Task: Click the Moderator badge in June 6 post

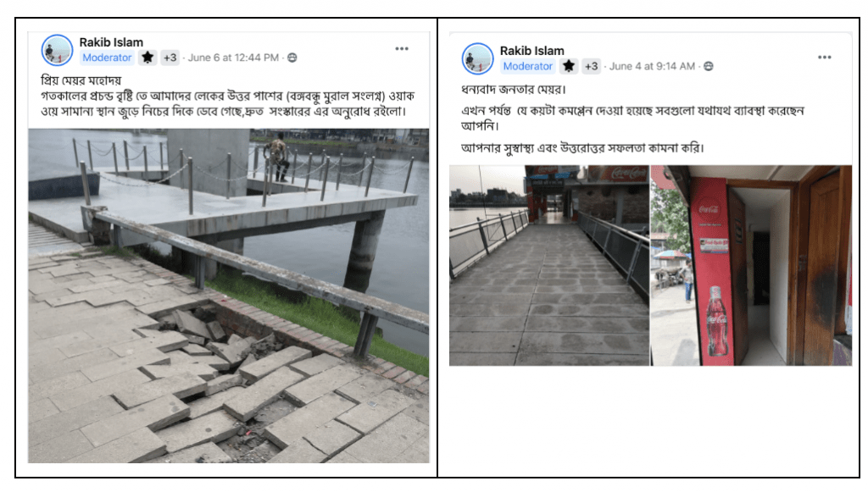Action: (107, 58)
